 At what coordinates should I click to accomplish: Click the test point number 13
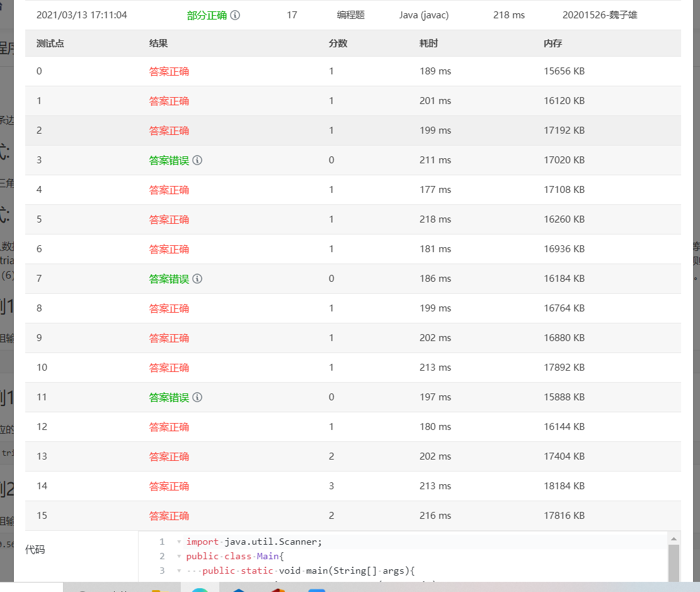pyautogui.click(x=42, y=456)
